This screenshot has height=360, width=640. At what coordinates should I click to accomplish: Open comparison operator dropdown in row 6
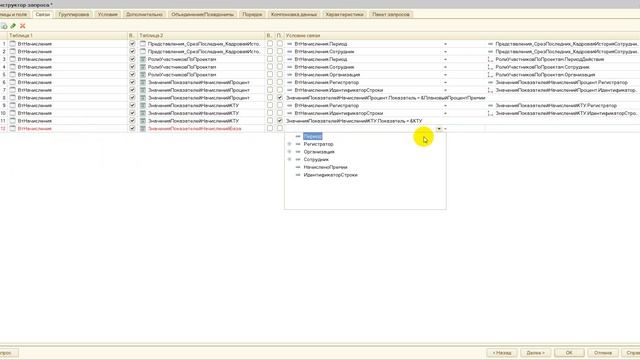tap(445, 82)
